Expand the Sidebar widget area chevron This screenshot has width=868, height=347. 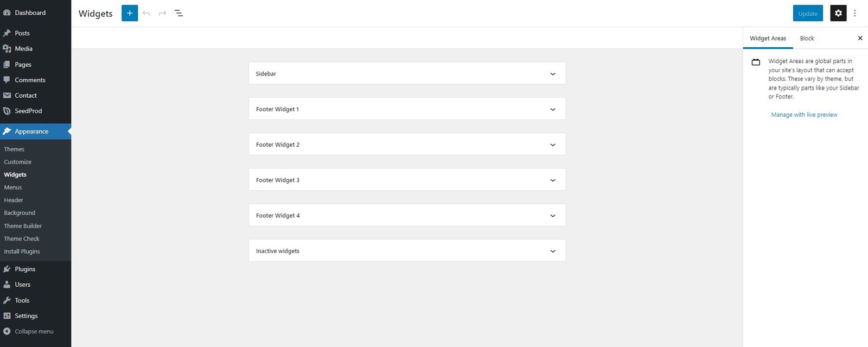[x=553, y=74]
